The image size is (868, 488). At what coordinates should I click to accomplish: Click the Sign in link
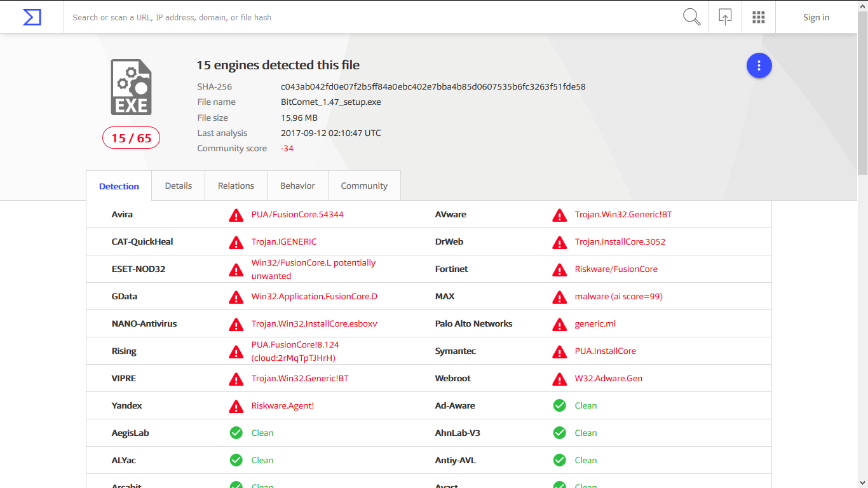[816, 17]
